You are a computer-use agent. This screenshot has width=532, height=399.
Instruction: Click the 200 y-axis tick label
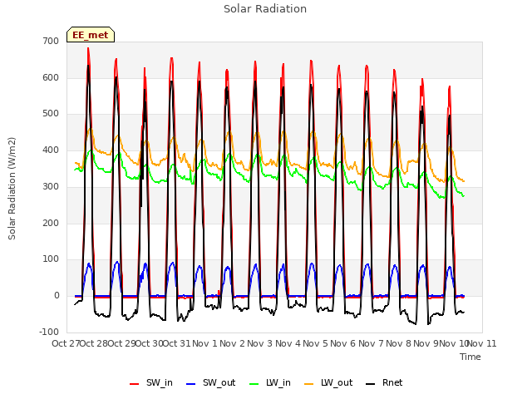(x=51, y=224)
